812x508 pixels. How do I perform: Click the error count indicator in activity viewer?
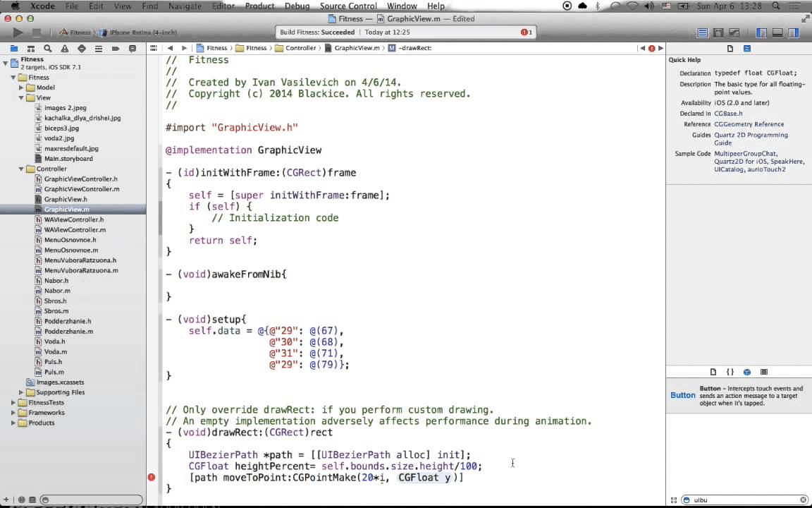526,32
